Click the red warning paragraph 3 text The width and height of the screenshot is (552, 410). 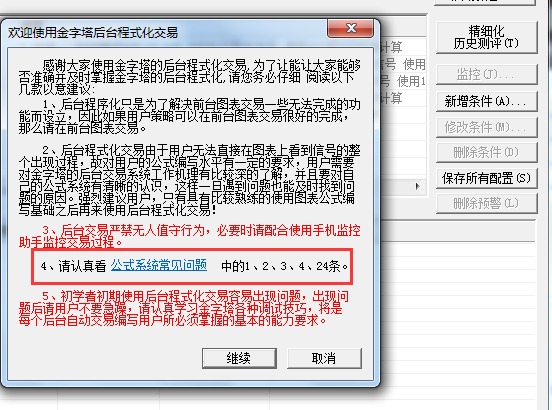tap(189, 236)
